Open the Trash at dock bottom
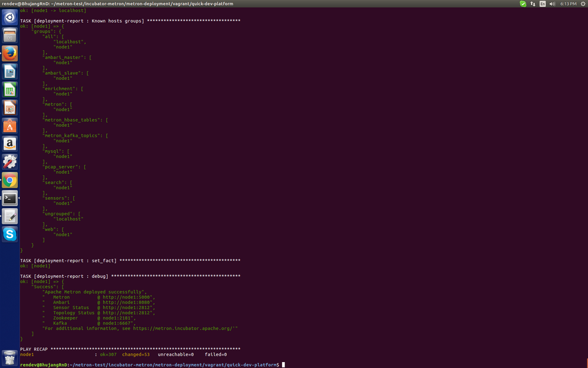 [10, 358]
